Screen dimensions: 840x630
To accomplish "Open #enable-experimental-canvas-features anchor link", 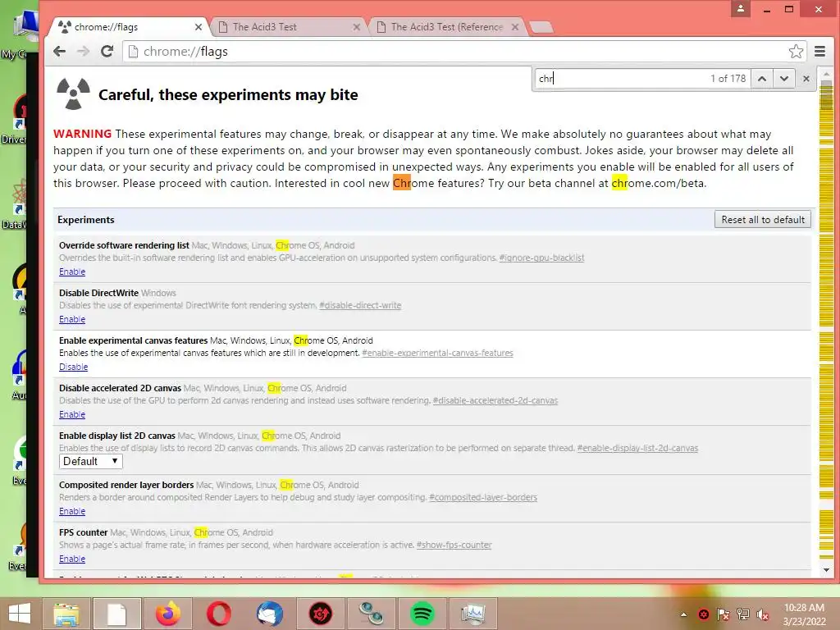I will [438, 353].
